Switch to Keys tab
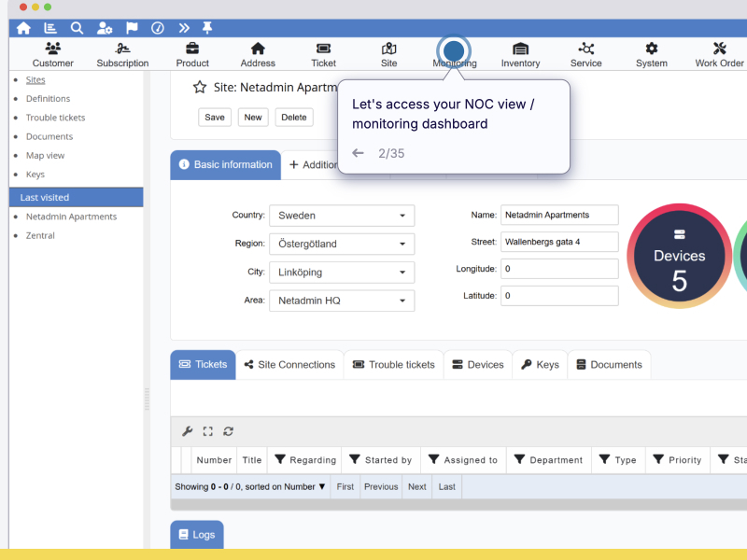This screenshot has height=560, width=747. 540,365
